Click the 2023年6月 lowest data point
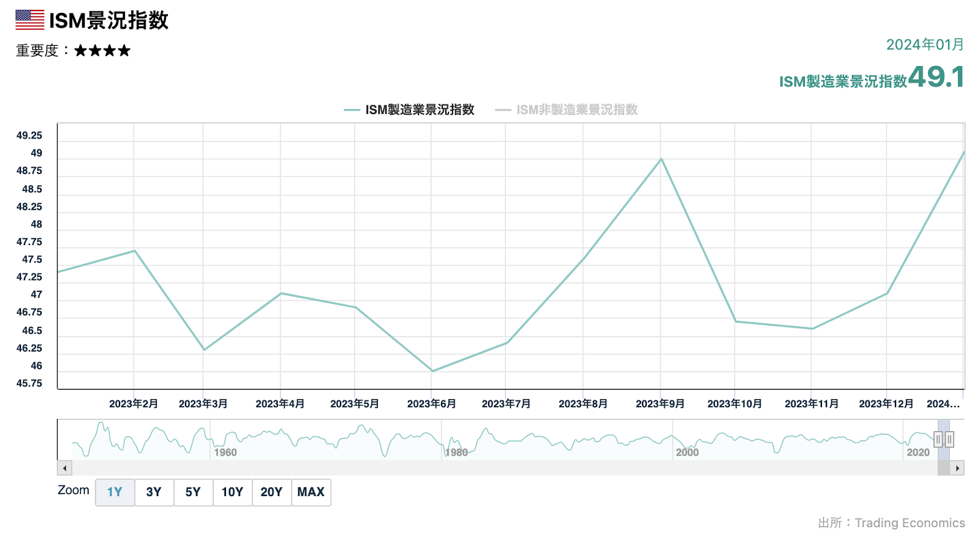 click(432, 371)
